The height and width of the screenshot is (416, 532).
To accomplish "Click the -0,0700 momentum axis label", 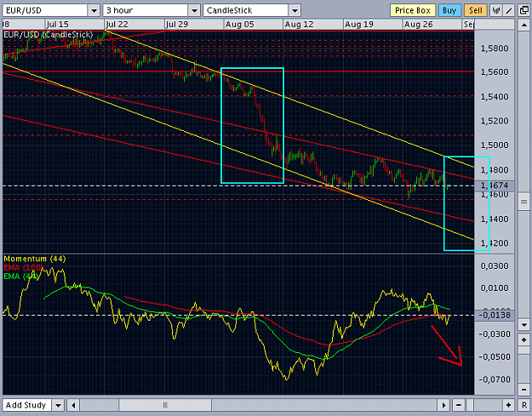I will click(494, 379).
